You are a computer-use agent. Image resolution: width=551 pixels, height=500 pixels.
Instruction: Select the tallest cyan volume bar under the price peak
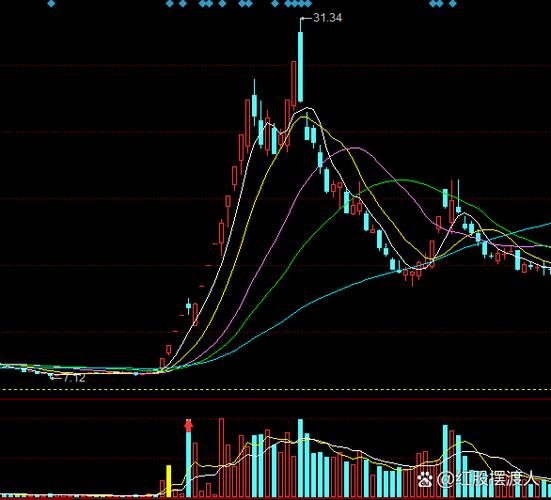click(300, 458)
